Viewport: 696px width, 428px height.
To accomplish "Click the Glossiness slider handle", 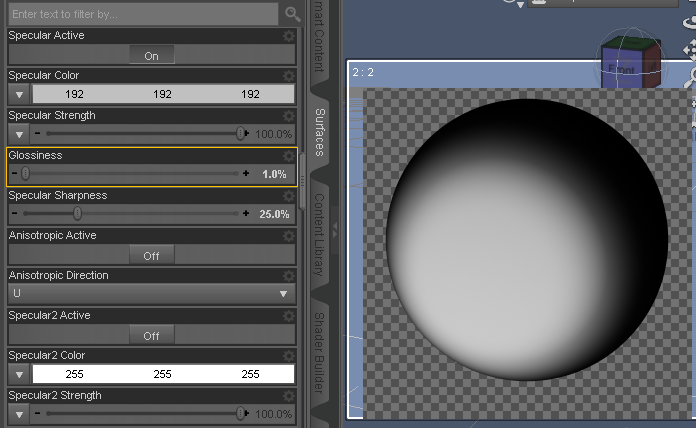I will coord(26,174).
